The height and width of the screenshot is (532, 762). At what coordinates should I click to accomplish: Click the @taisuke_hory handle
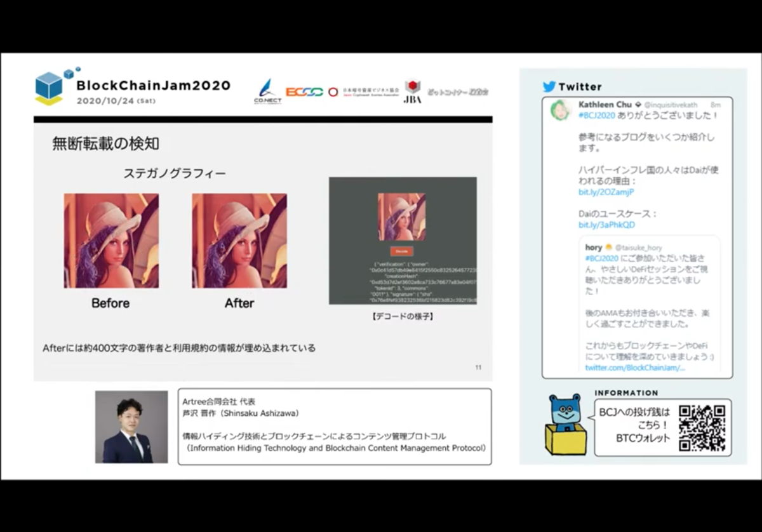tap(640, 247)
